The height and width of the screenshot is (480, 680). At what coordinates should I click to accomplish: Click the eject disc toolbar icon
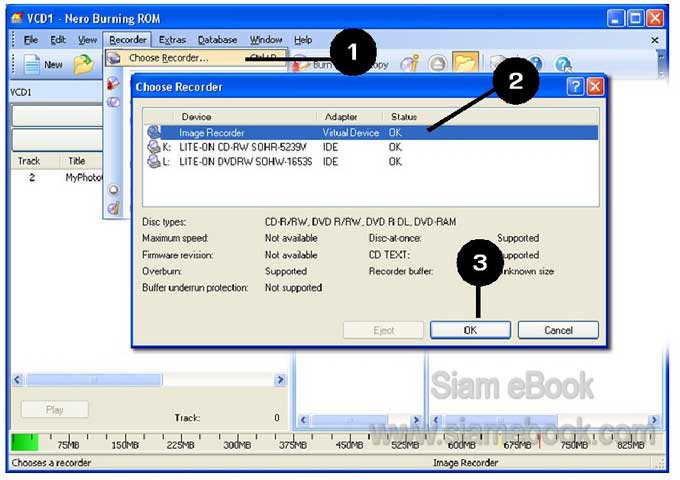[x=438, y=64]
